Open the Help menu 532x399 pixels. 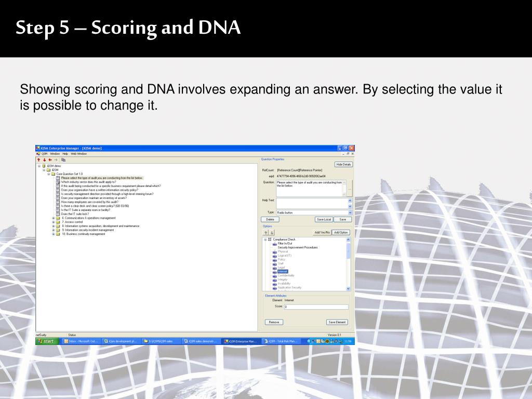(x=65, y=154)
